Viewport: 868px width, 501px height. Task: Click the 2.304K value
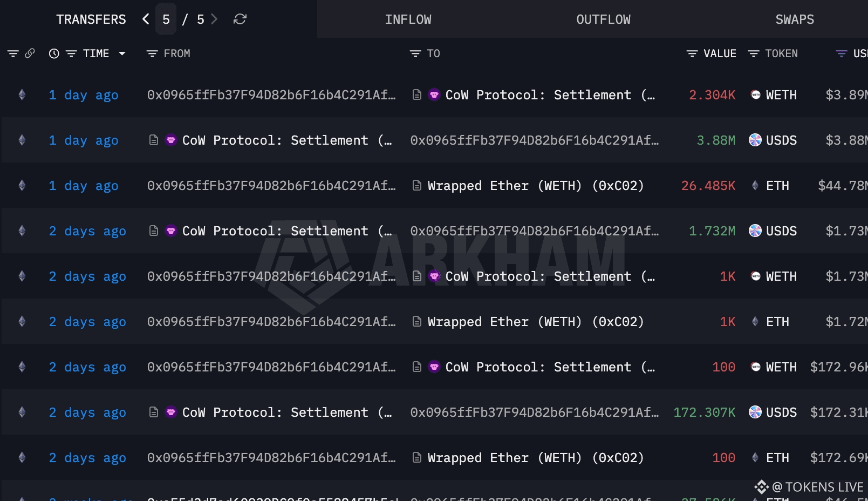pos(712,95)
